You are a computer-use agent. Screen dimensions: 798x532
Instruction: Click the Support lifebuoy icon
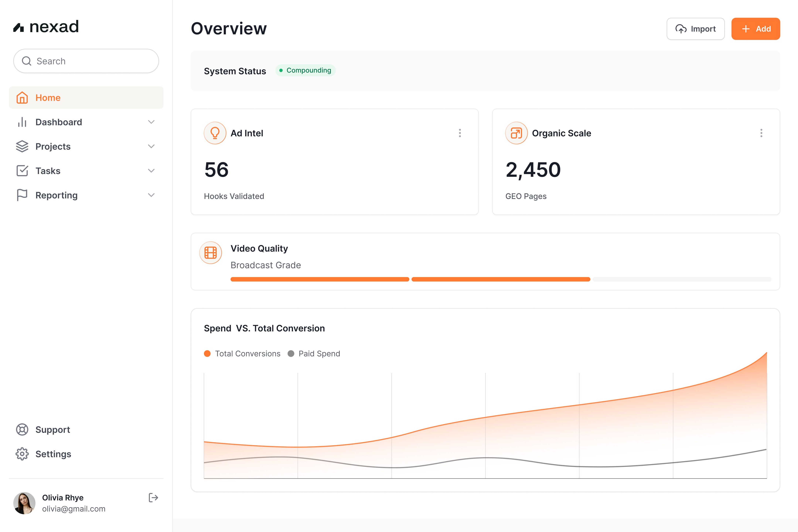(22, 429)
